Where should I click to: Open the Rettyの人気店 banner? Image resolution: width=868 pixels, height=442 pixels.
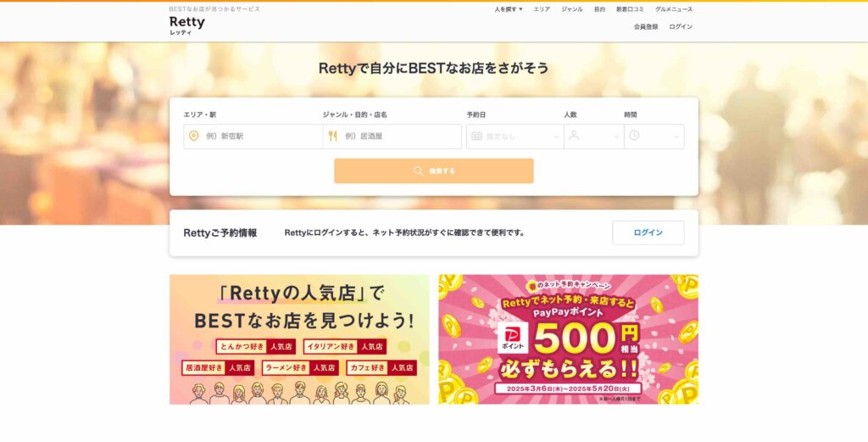(299, 339)
